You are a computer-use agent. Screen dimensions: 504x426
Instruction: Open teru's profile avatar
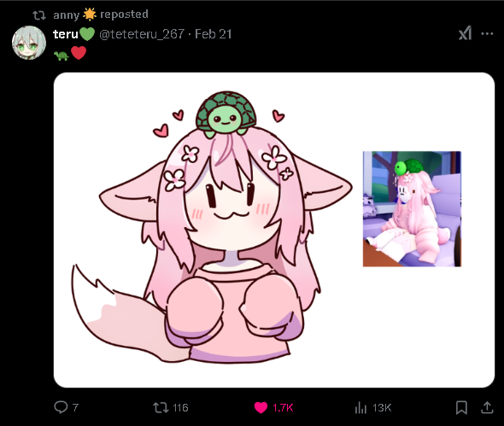click(x=29, y=43)
